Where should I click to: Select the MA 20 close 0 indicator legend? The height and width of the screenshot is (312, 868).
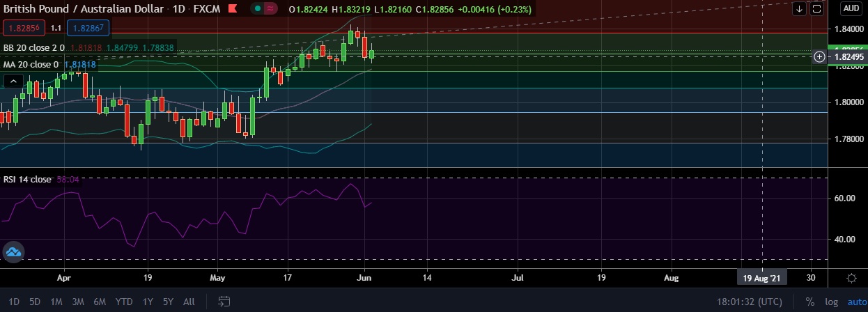pos(31,64)
